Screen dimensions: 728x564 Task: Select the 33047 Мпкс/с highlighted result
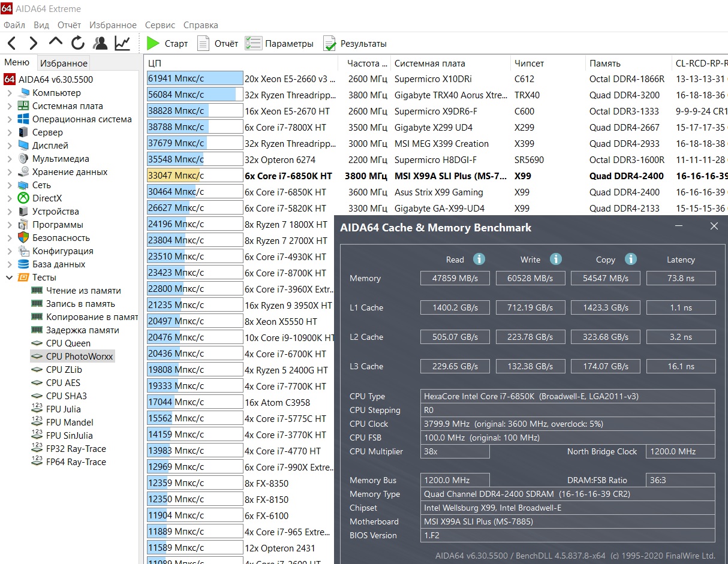[x=195, y=176]
